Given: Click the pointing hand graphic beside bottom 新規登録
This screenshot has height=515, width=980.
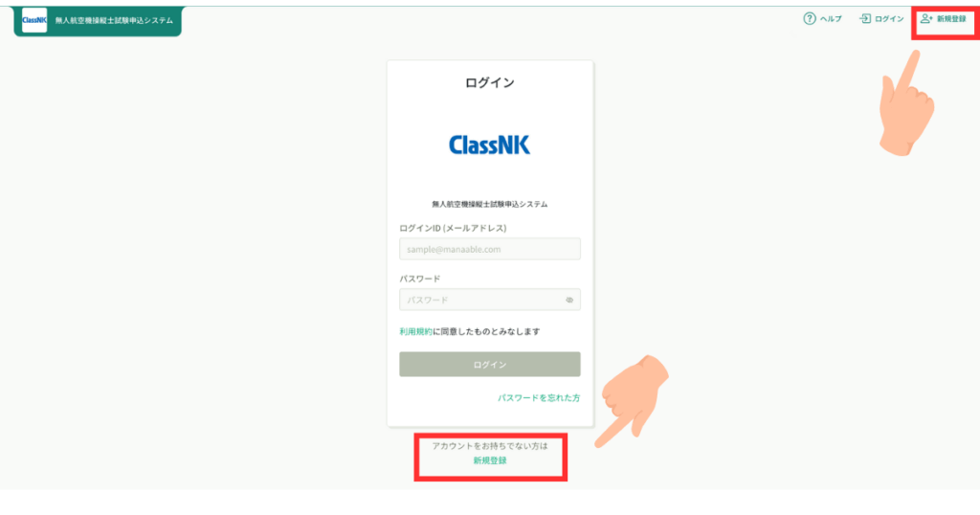Looking at the screenshot, I should (632, 401).
